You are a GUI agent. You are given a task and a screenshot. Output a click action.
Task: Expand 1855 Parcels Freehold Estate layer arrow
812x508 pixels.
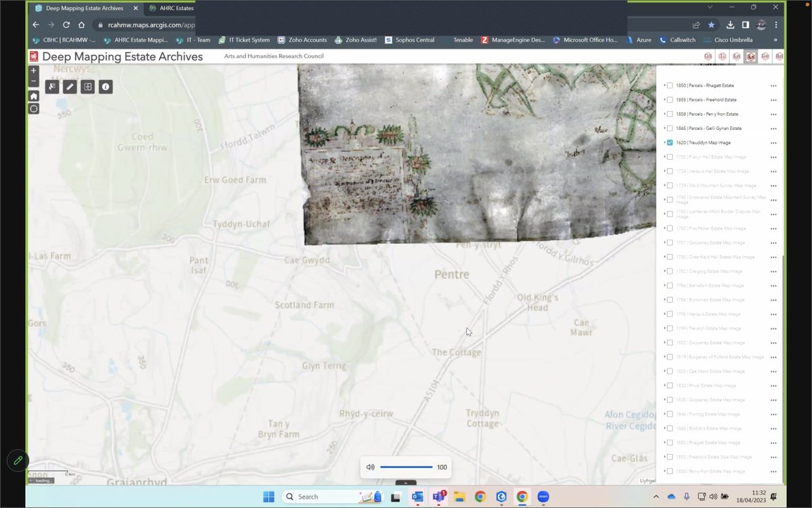tap(664, 100)
